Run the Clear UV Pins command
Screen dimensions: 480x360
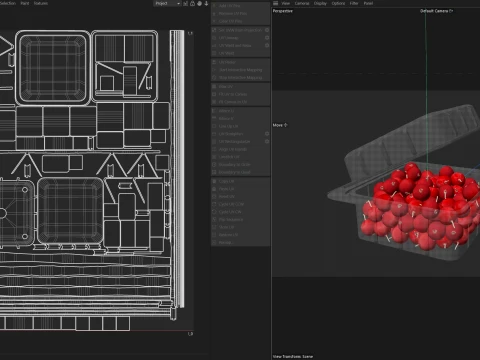pos(240,21)
